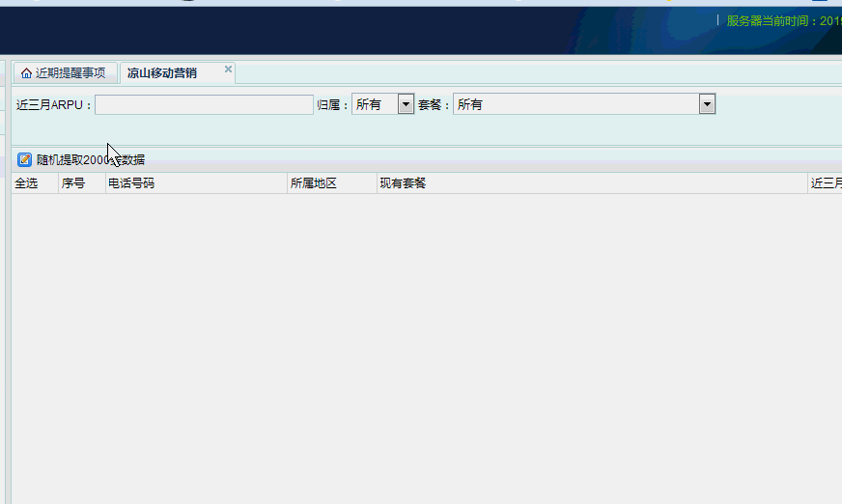
Task: Open the 近期提醒事项 home tab
Action: [x=65, y=73]
